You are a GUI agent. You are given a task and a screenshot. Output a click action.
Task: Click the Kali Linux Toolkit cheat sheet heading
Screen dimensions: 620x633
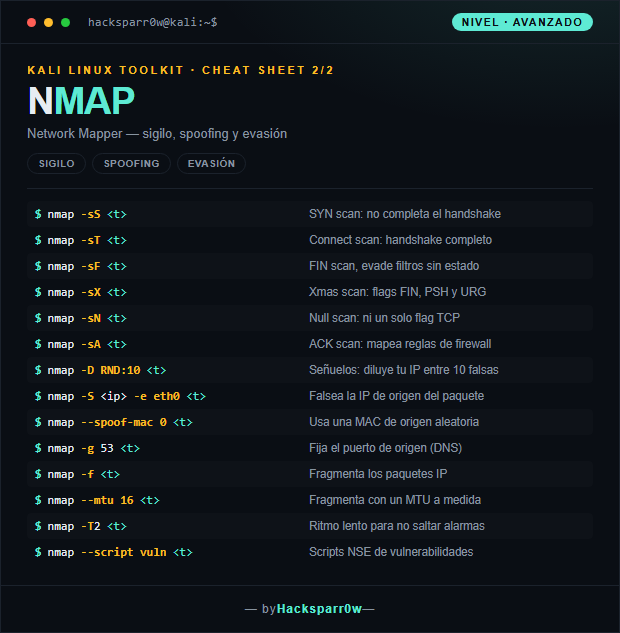[180, 70]
